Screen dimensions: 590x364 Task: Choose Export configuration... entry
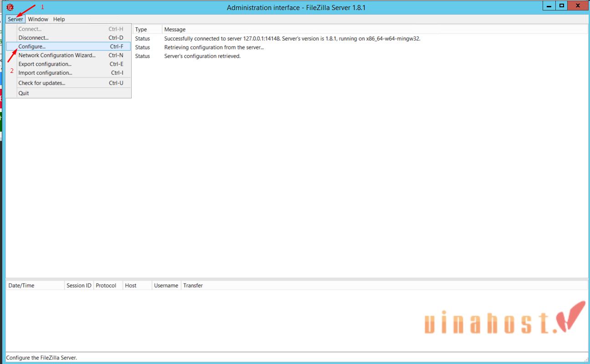[x=68, y=64]
